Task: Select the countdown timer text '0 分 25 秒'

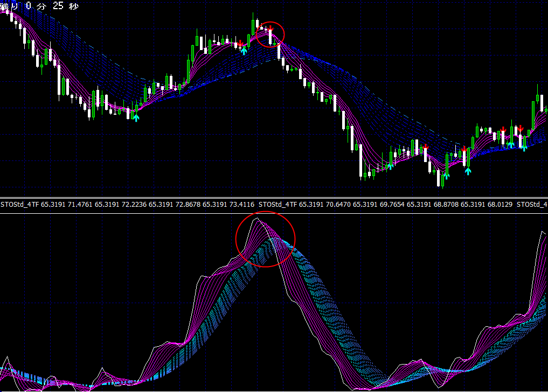Action: (52, 6)
